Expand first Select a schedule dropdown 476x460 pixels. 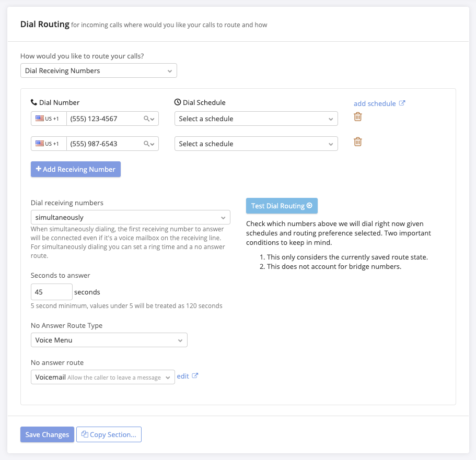pos(256,119)
